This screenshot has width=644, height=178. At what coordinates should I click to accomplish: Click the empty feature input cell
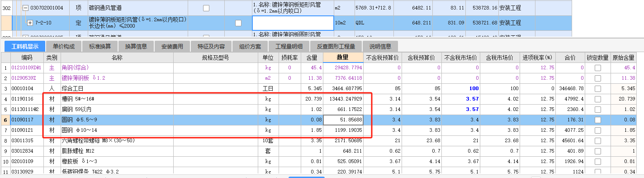coord(293,23)
